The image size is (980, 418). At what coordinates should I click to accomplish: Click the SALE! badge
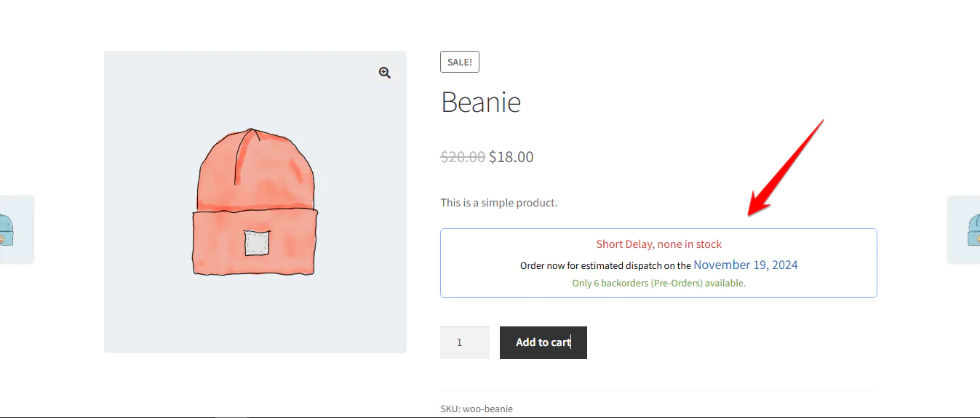(x=460, y=62)
